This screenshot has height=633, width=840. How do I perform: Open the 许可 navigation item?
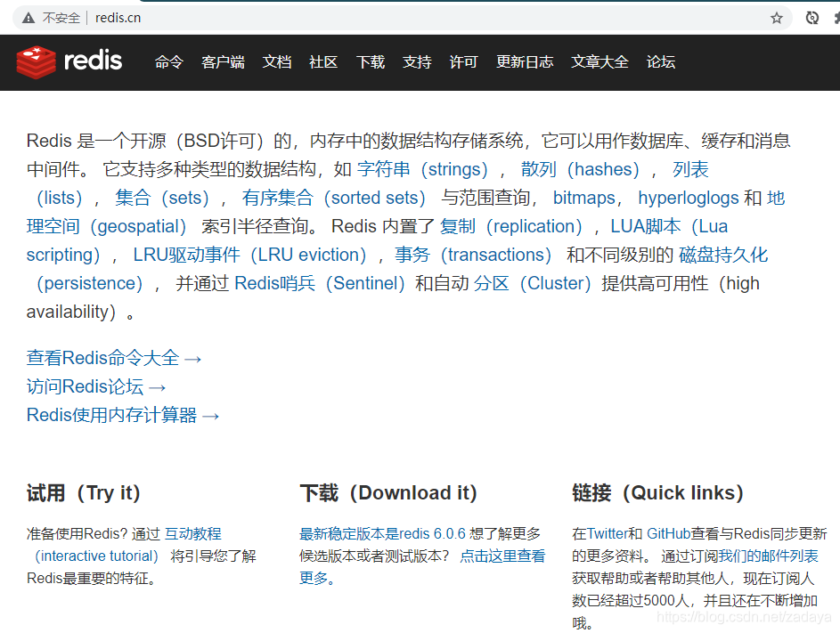click(463, 62)
